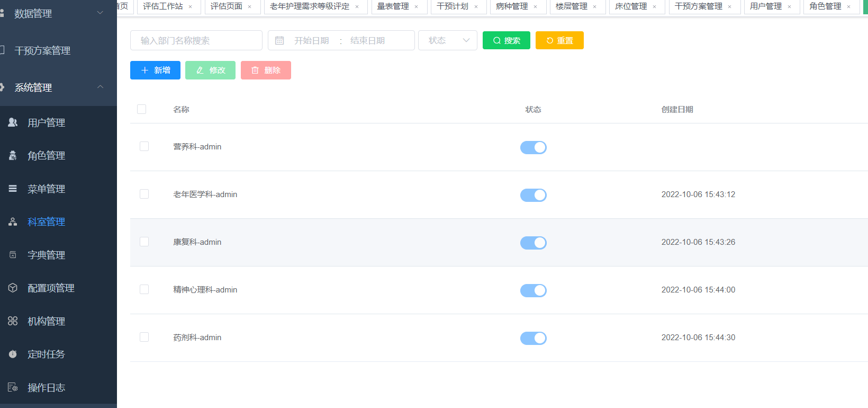The height and width of the screenshot is (408, 868).
Task: Close the 评估工作站 tab
Action: pyautogui.click(x=191, y=6)
